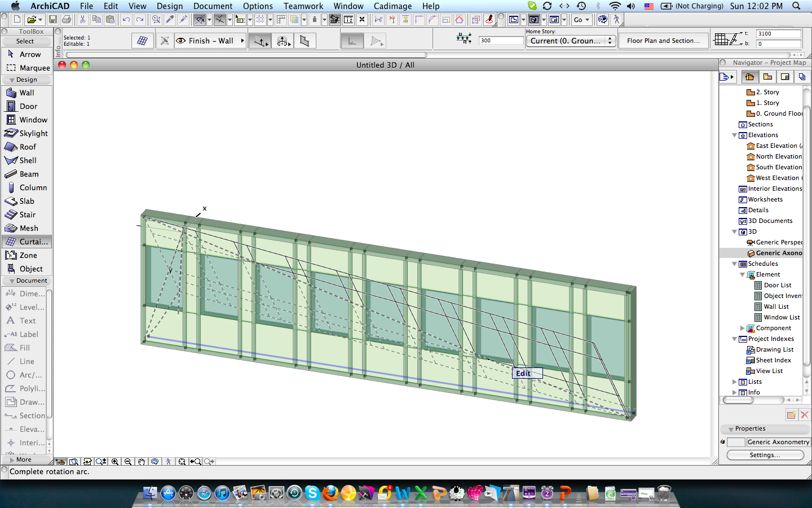
Task: Expand the Lists node in navigator
Action: [x=734, y=382]
